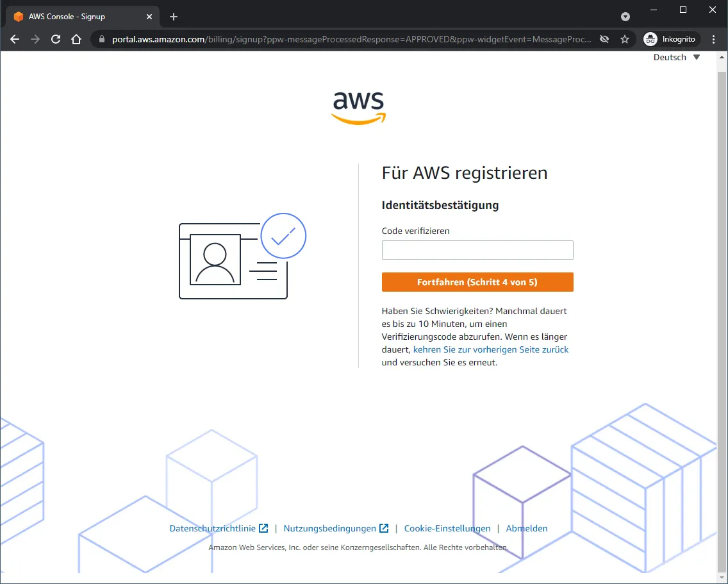Click the browser back arrow
The height and width of the screenshot is (584, 728).
[x=15, y=39]
